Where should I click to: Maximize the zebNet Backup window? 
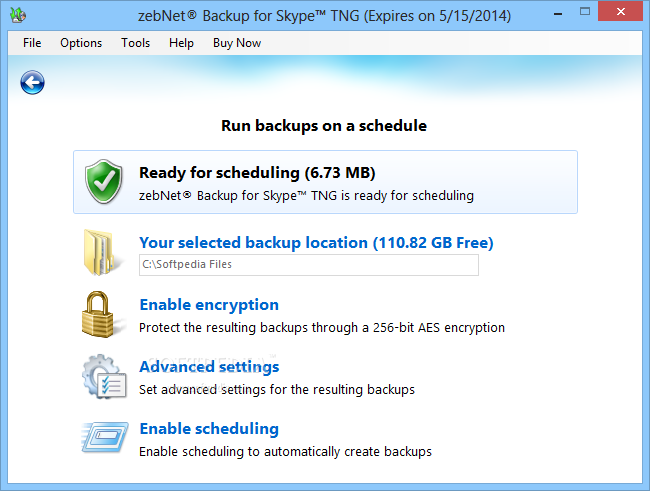pos(585,12)
